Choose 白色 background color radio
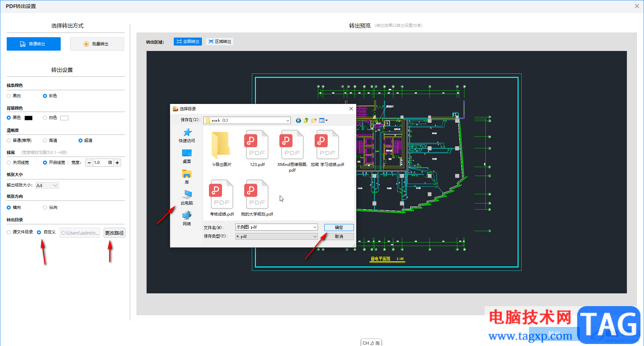This screenshot has height=346, width=644. point(50,118)
